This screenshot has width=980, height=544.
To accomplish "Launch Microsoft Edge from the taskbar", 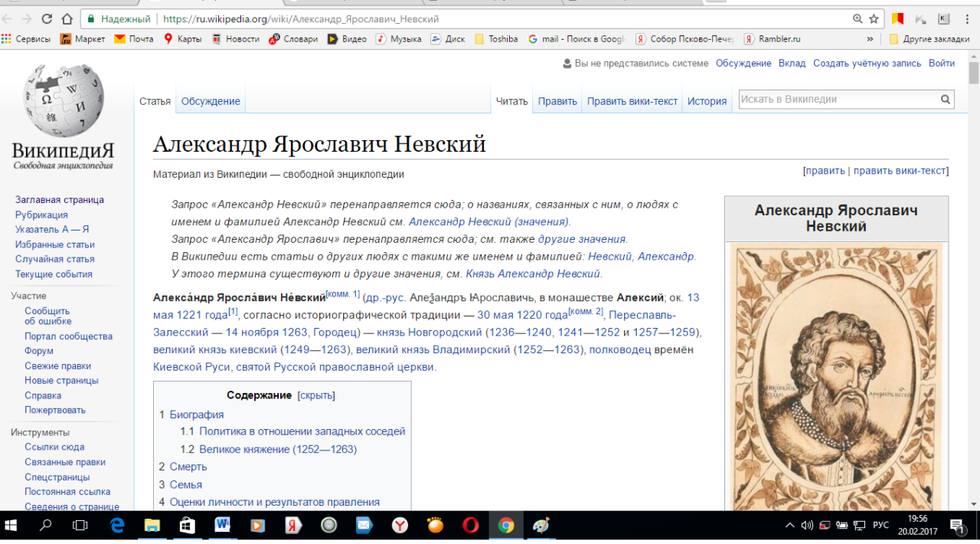I will click(x=116, y=526).
